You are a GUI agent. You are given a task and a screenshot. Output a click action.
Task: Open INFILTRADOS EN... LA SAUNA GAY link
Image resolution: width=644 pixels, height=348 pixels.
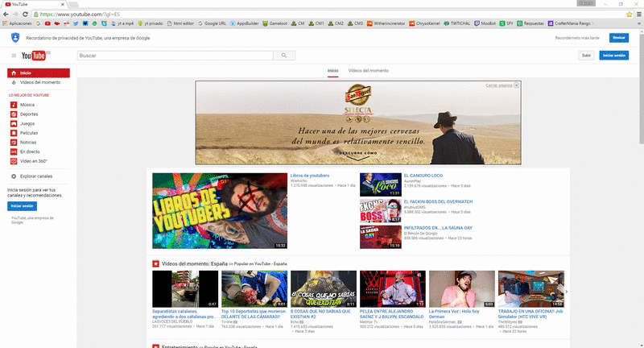coord(438,228)
